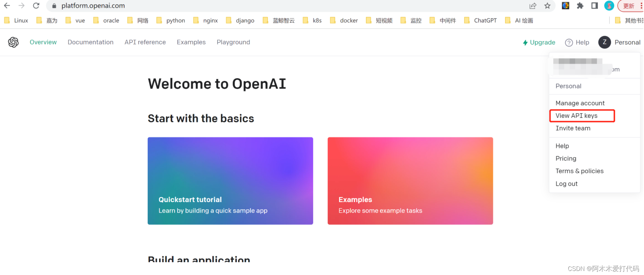Reload the page with refresh icon

tap(36, 6)
